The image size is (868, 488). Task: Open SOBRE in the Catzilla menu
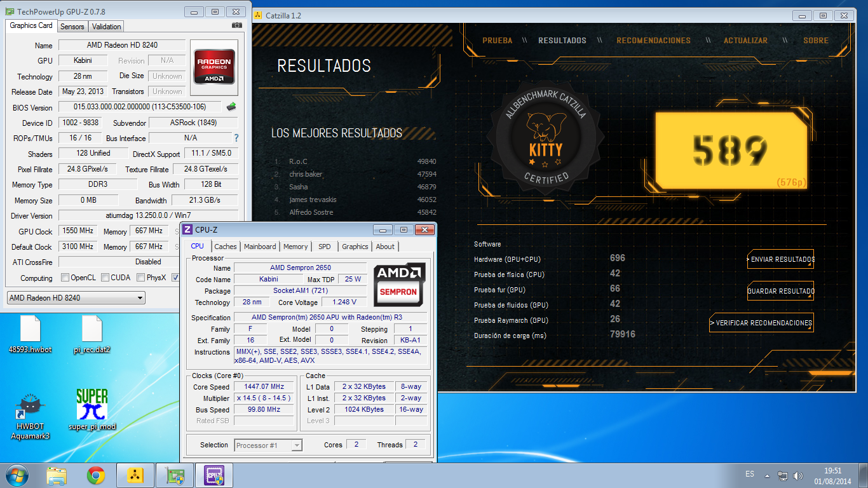(816, 40)
